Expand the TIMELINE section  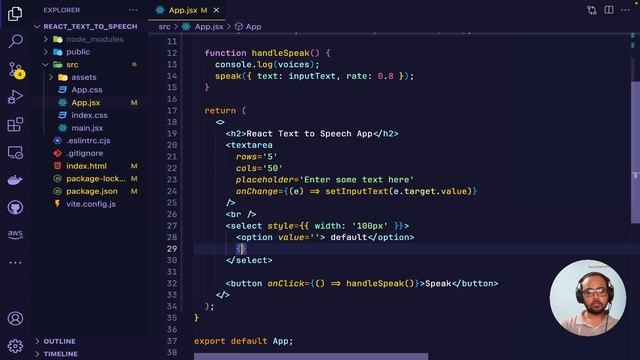click(60, 354)
